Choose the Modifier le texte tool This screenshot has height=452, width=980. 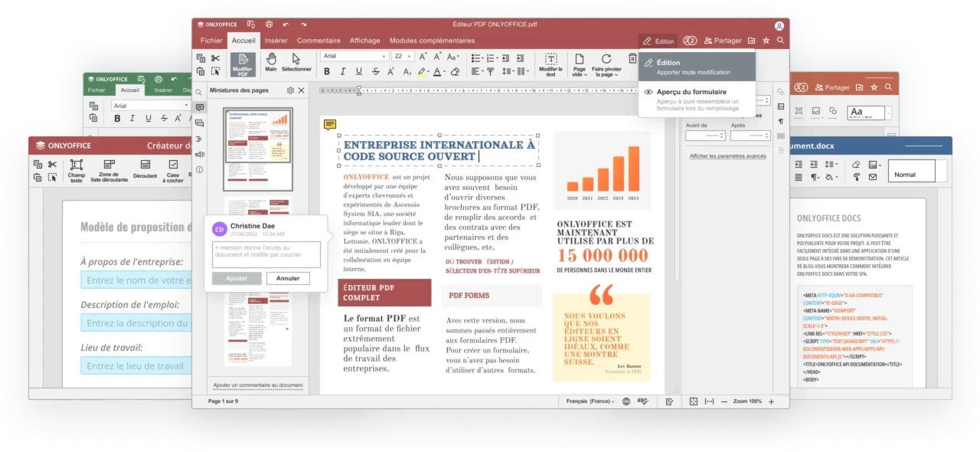(x=550, y=64)
